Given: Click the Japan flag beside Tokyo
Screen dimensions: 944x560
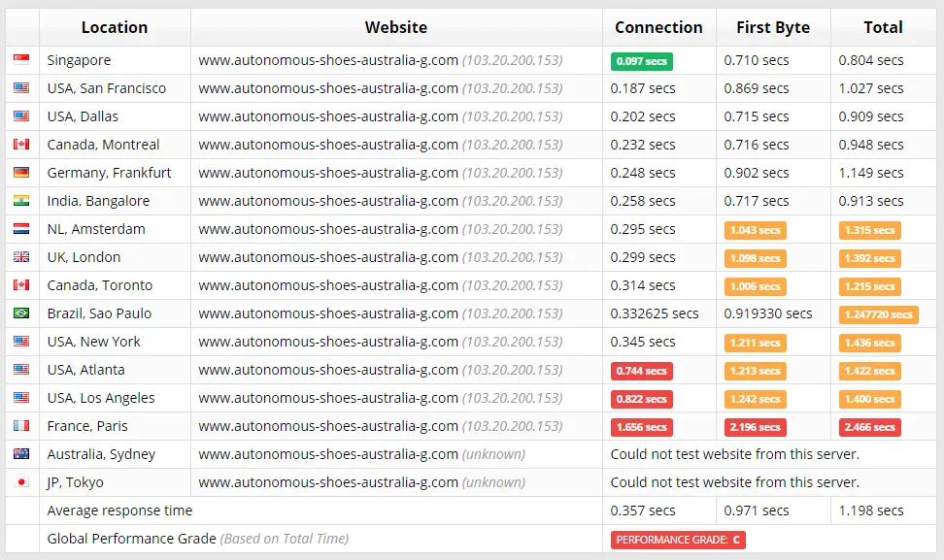Looking at the screenshot, I should (x=21, y=482).
